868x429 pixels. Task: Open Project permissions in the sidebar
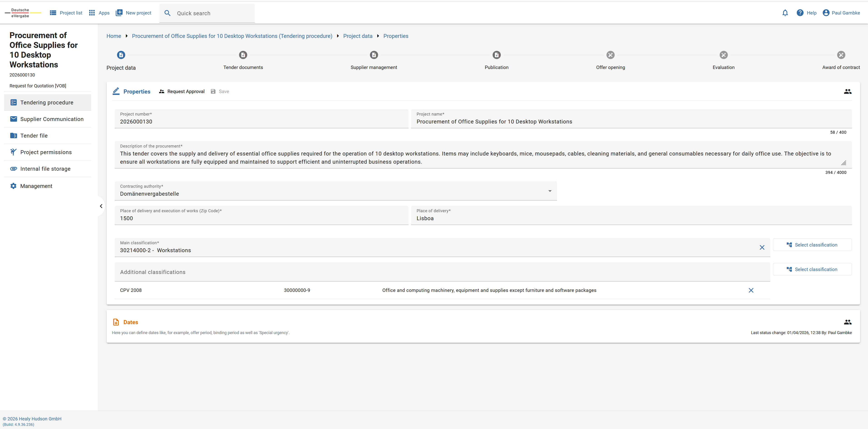point(46,152)
